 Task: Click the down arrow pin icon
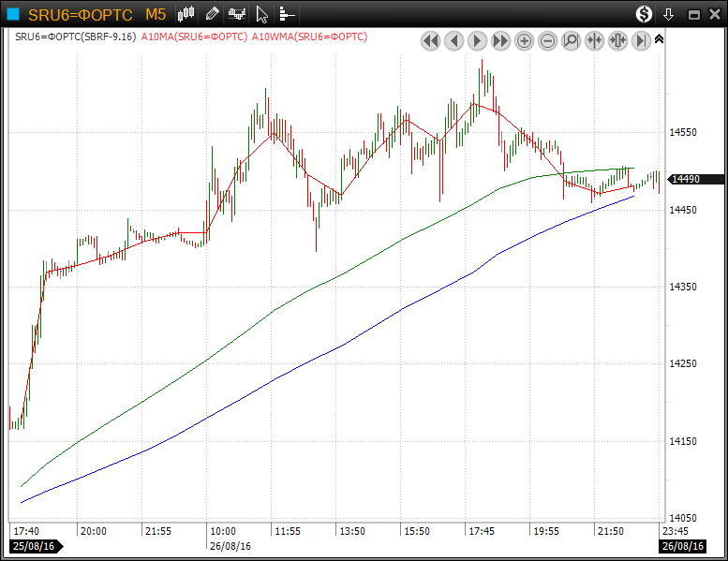pyautogui.click(x=668, y=14)
